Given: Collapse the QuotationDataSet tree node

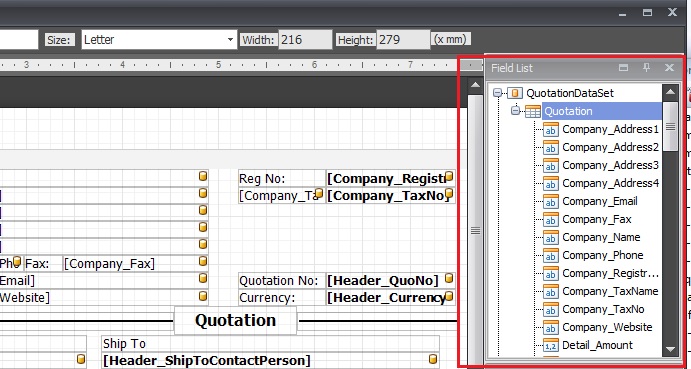Looking at the screenshot, I should coord(498,93).
